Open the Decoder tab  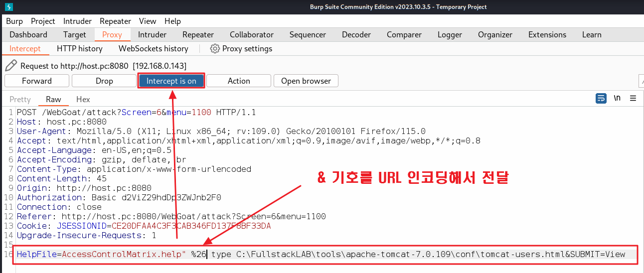356,34
